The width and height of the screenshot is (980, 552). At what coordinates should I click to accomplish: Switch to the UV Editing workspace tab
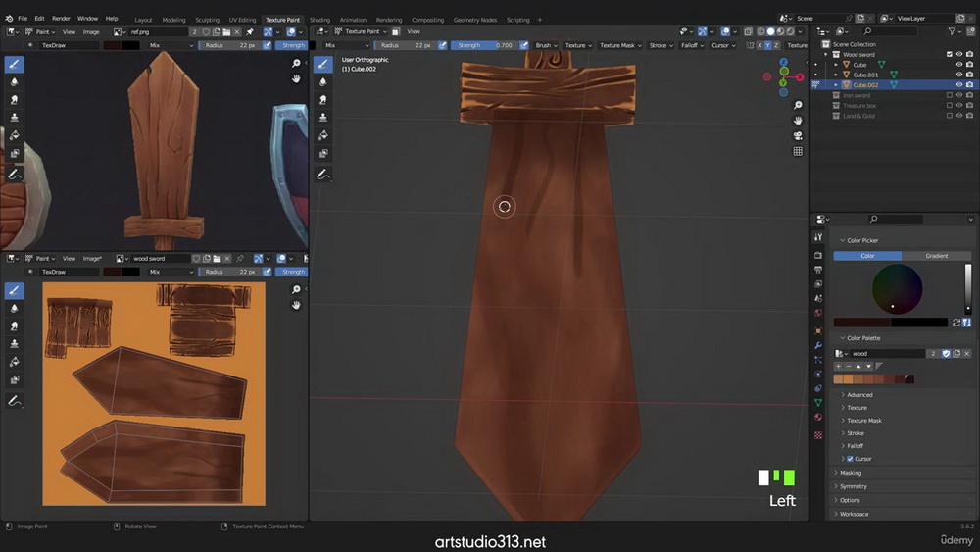[x=242, y=20]
